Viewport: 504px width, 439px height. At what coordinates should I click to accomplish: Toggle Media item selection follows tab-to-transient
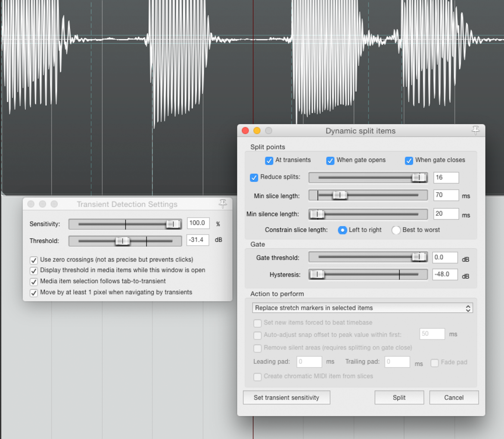point(34,282)
